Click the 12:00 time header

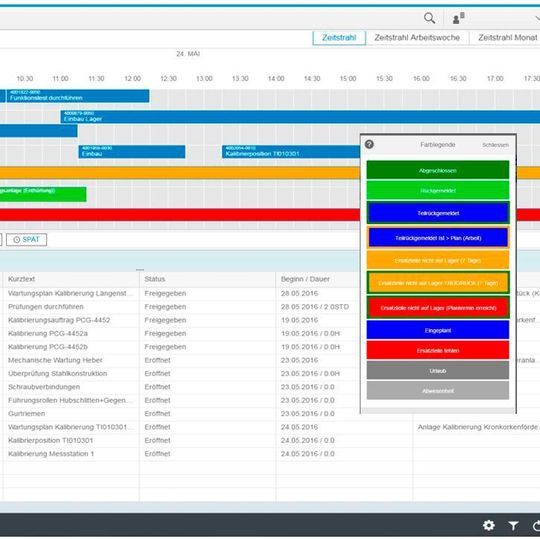coord(133,79)
